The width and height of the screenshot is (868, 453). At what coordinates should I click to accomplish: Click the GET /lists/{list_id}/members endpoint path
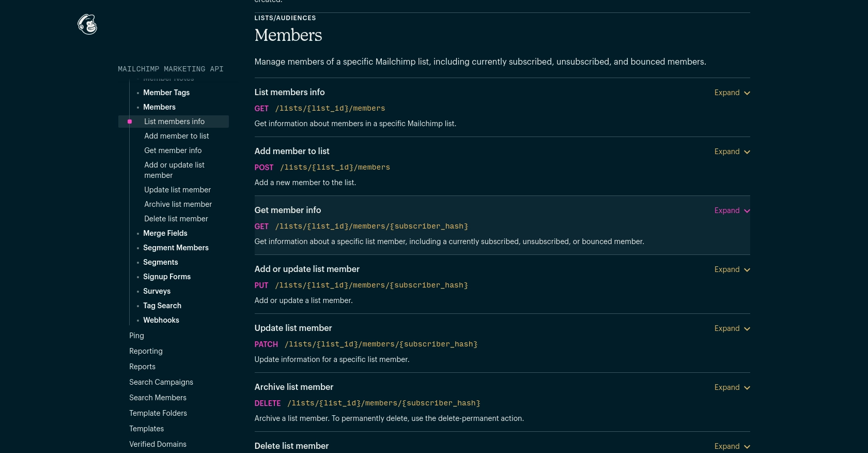[330, 109]
